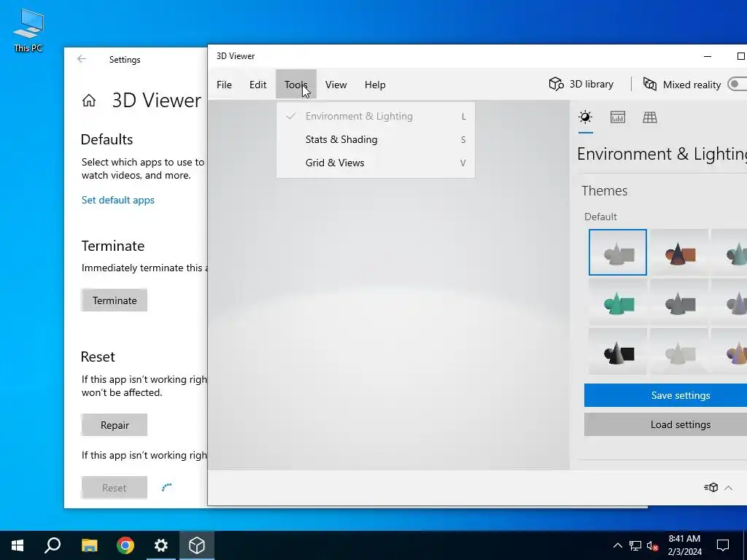Screen dimensions: 747x560
Task: Click the Terminate button in Settings
Action: click(115, 300)
